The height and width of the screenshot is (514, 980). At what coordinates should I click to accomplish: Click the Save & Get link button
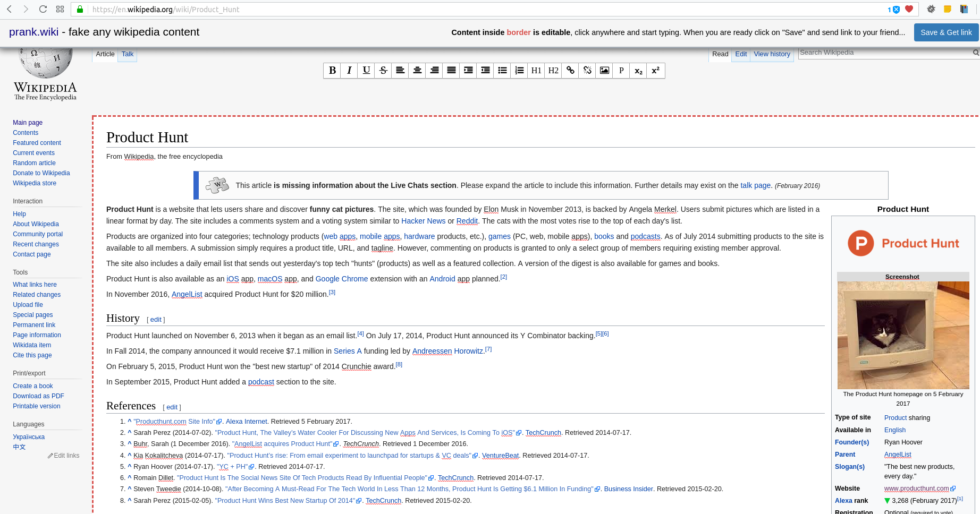coord(946,32)
